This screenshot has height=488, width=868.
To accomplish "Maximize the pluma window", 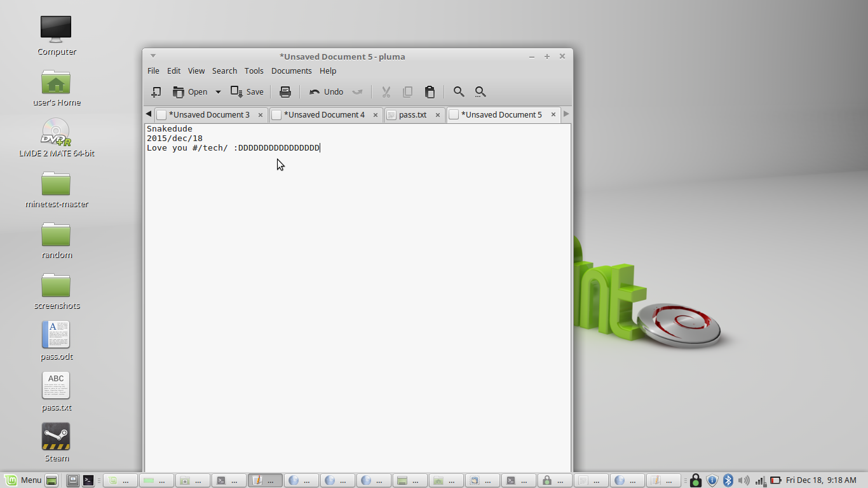I will [x=547, y=57].
